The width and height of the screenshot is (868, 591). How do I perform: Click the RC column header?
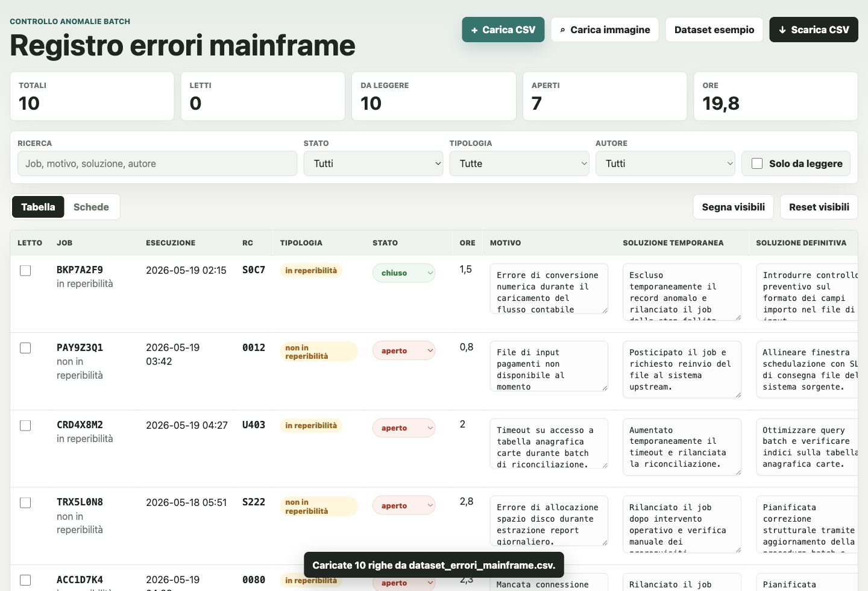coord(248,243)
